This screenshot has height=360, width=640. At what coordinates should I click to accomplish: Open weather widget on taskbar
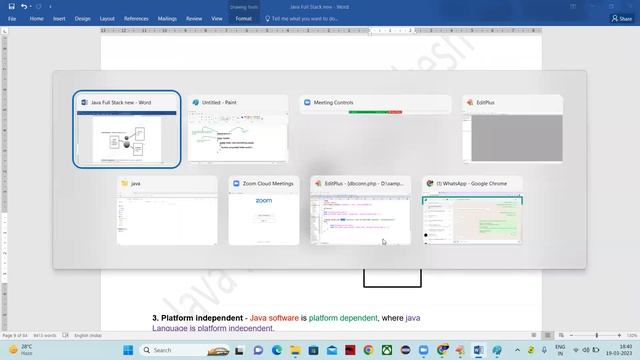(x=20, y=350)
